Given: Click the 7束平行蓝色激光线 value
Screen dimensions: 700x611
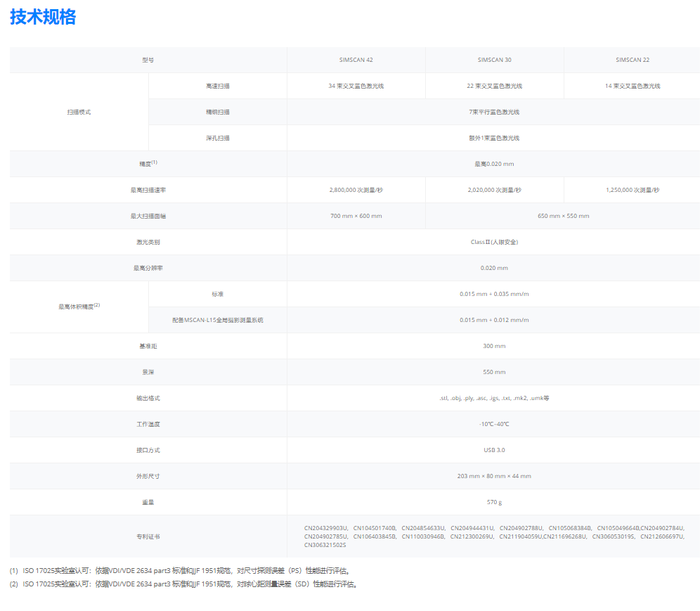Looking at the screenshot, I should (x=494, y=112).
